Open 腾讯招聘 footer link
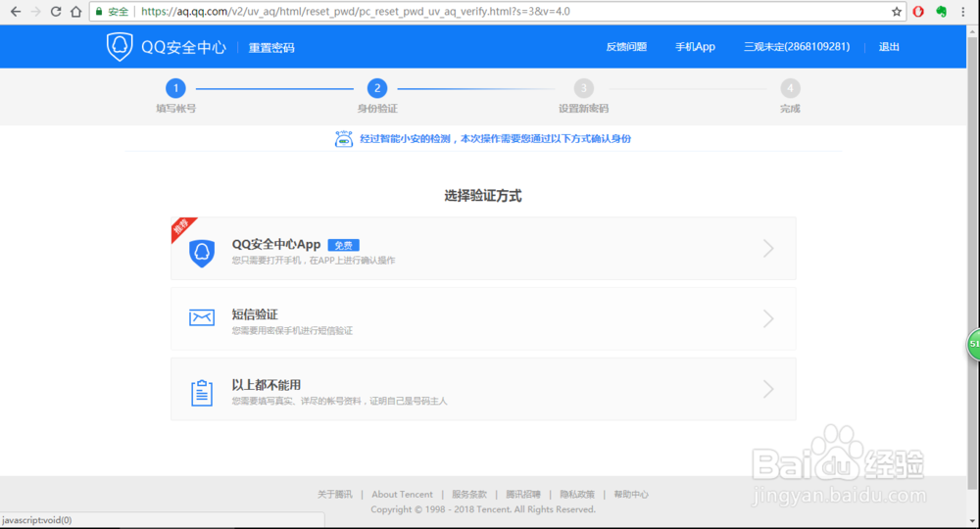 [x=523, y=494]
